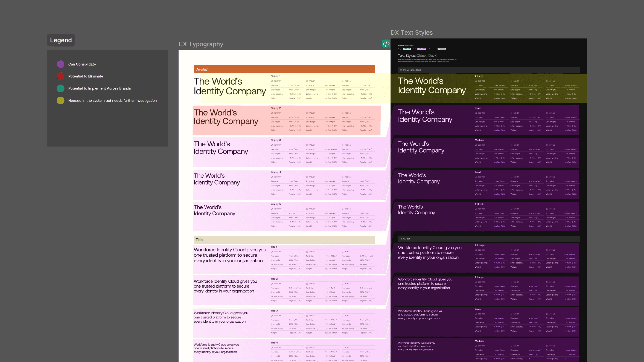Click the Code In Progress status badge

422,49
